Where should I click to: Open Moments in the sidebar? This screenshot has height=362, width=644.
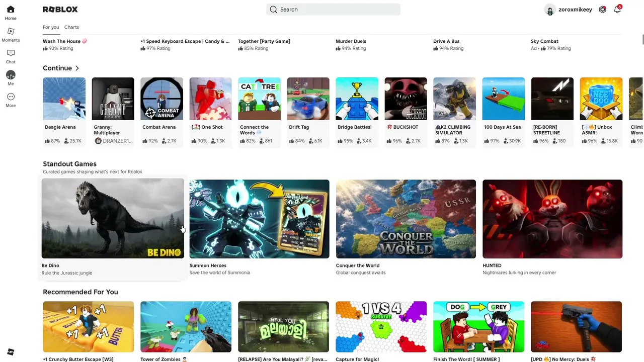[x=11, y=31]
